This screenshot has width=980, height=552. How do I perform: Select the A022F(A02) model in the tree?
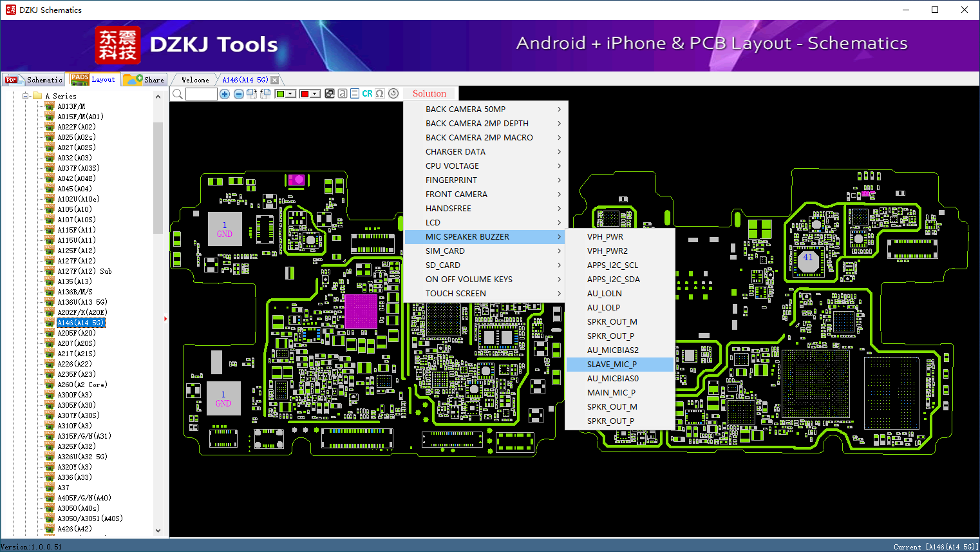pyautogui.click(x=77, y=127)
